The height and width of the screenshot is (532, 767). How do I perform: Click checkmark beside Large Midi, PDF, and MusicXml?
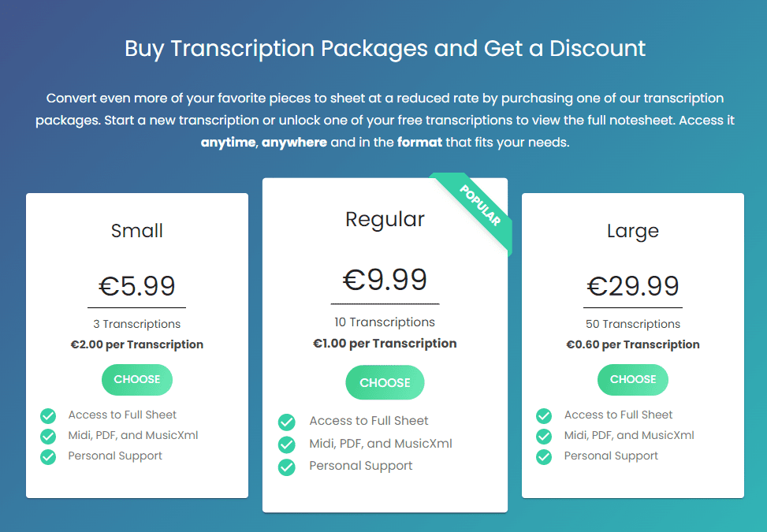[x=544, y=436]
